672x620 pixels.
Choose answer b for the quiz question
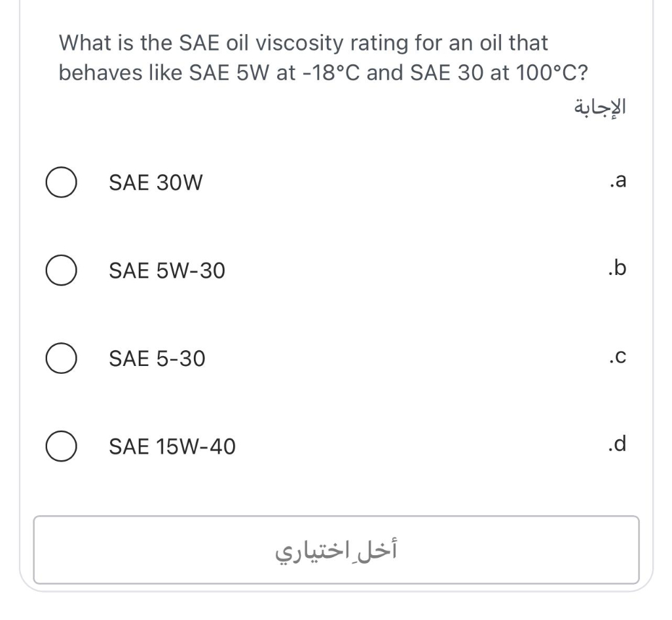coord(61,270)
